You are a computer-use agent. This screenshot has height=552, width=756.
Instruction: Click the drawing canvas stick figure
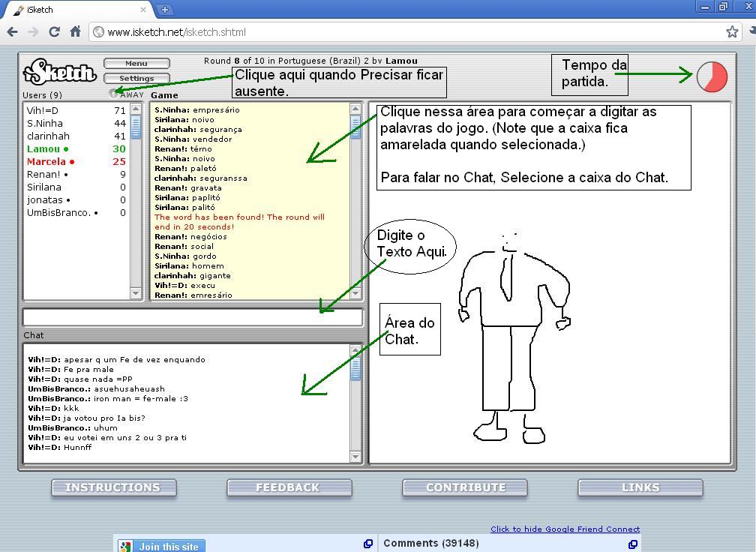click(x=514, y=337)
